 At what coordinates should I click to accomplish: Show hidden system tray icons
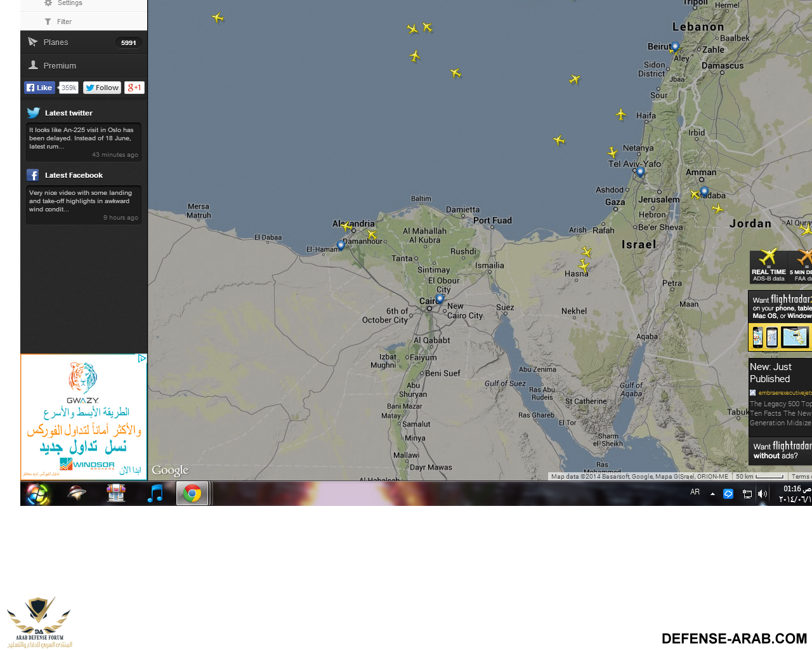[712, 494]
